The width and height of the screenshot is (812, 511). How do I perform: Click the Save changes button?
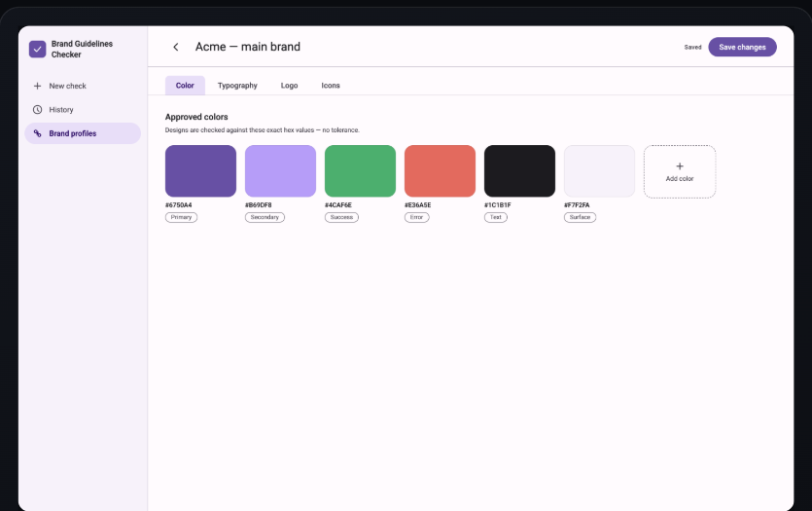[x=742, y=47]
